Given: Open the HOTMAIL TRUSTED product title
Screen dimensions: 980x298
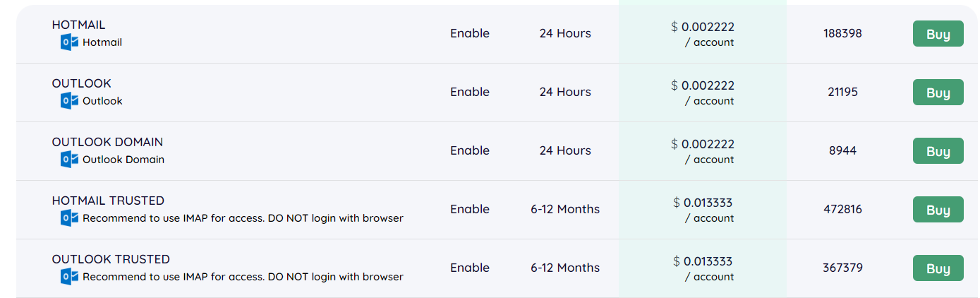Looking at the screenshot, I should (x=108, y=201).
